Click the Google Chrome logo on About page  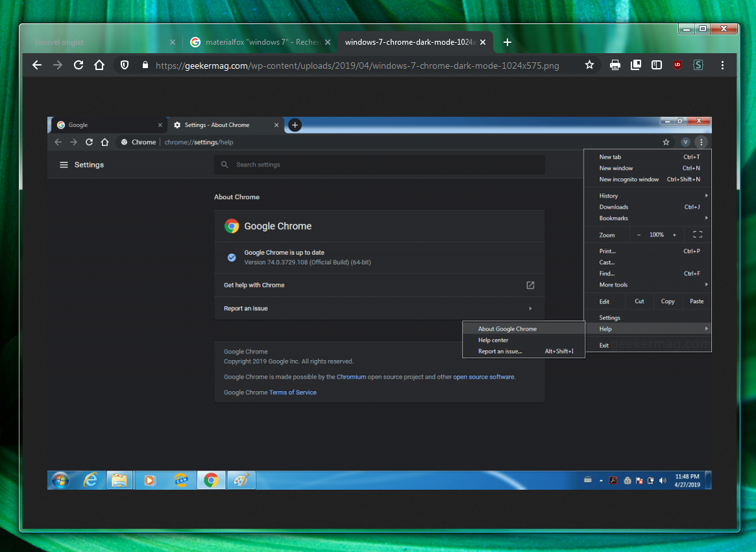[x=232, y=226]
